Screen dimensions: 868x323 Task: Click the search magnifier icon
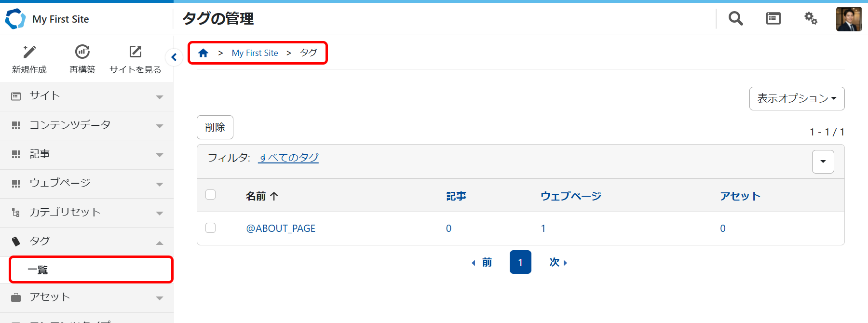[735, 18]
